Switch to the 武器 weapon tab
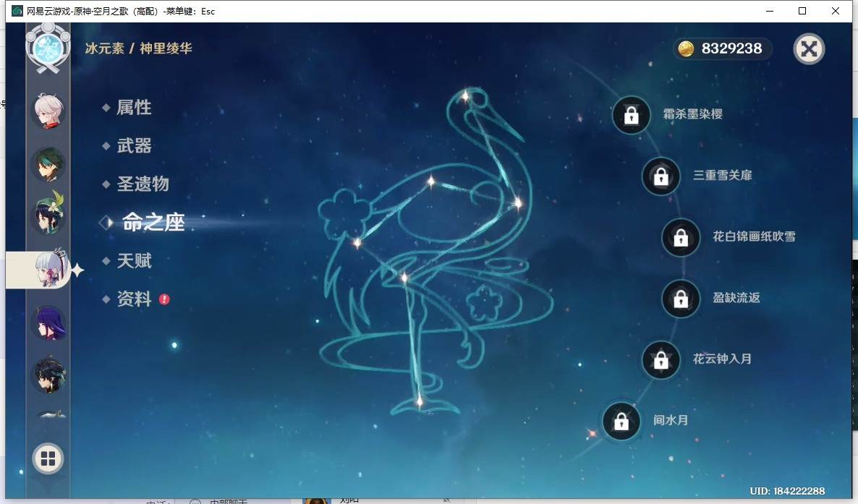 click(x=134, y=145)
